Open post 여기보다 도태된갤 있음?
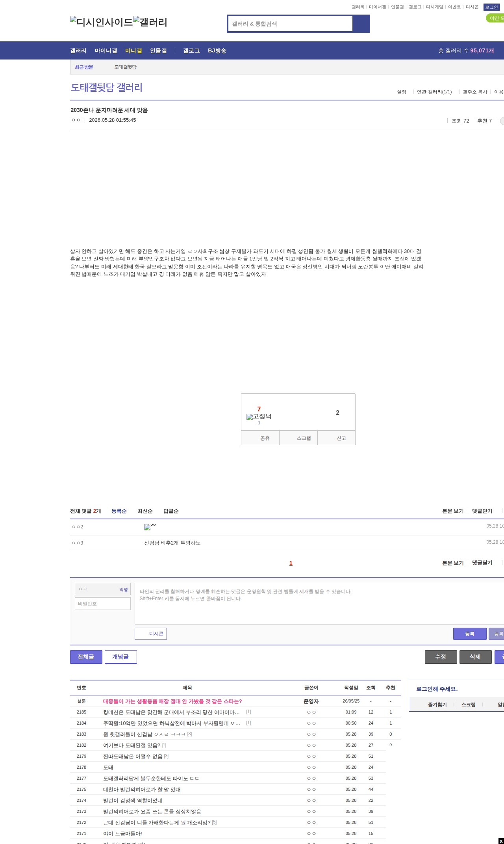This screenshot has width=504, height=844. pyautogui.click(x=132, y=745)
